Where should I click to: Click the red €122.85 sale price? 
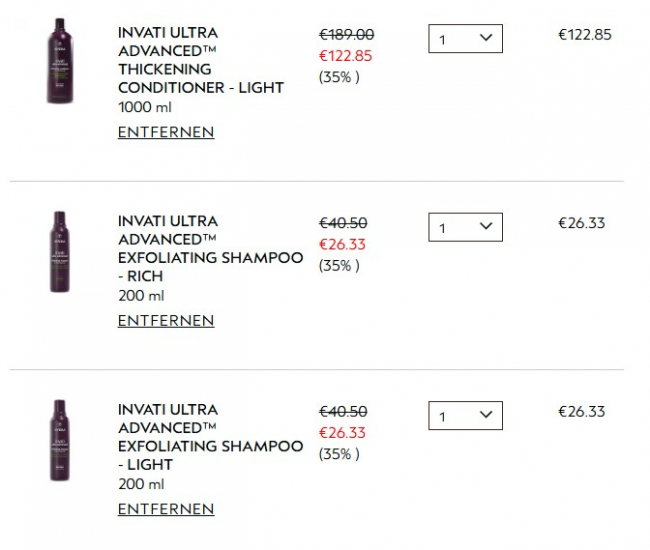pyautogui.click(x=345, y=56)
